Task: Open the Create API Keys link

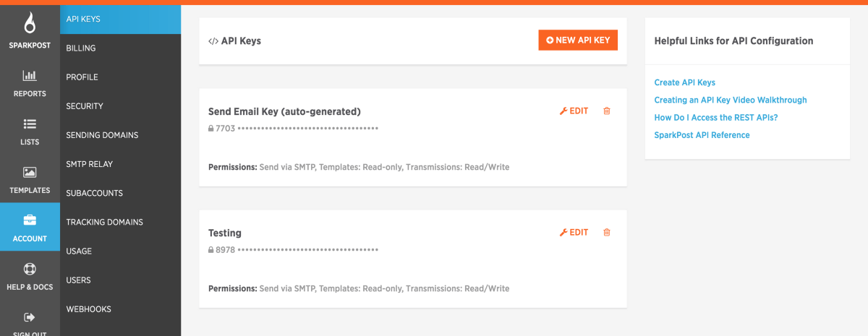Action: [x=684, y=83]
